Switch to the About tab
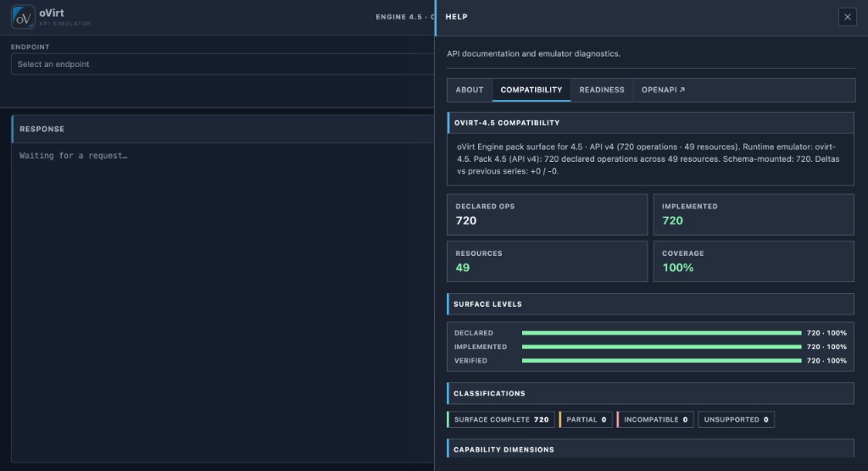 [470, 90]
